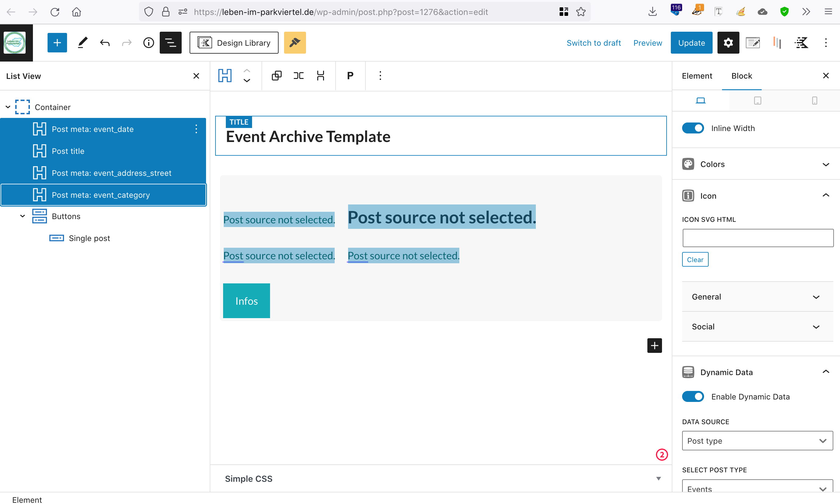Collapse the Container tree item

tap(8, 107)
